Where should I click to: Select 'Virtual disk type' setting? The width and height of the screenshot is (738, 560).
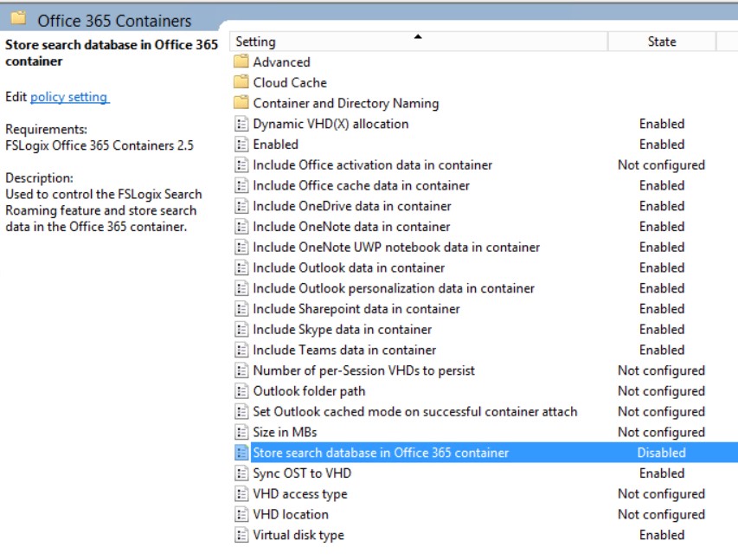(298, 536)
